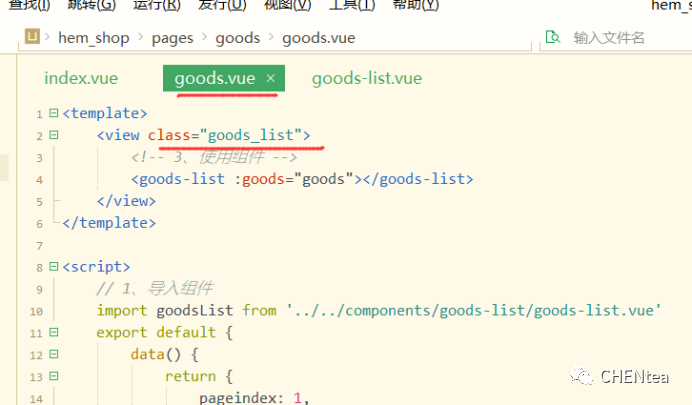Image resolution: width=692 pixels, height=405 pixels.
Task: Click the file search icon
Action: click(x=553, y=37)
